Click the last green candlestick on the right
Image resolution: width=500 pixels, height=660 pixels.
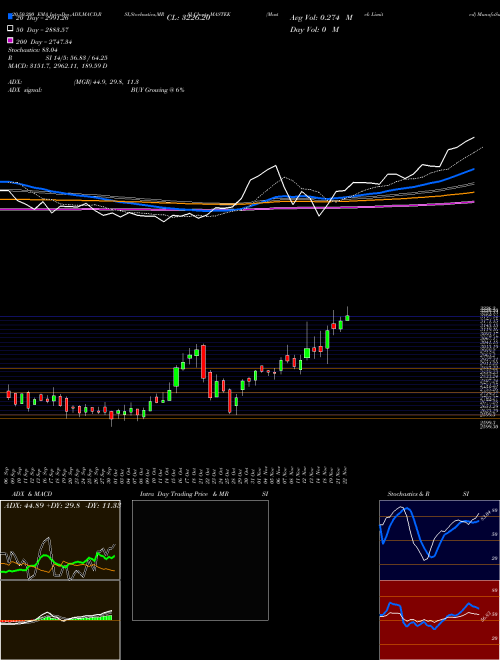coord(347,318)
